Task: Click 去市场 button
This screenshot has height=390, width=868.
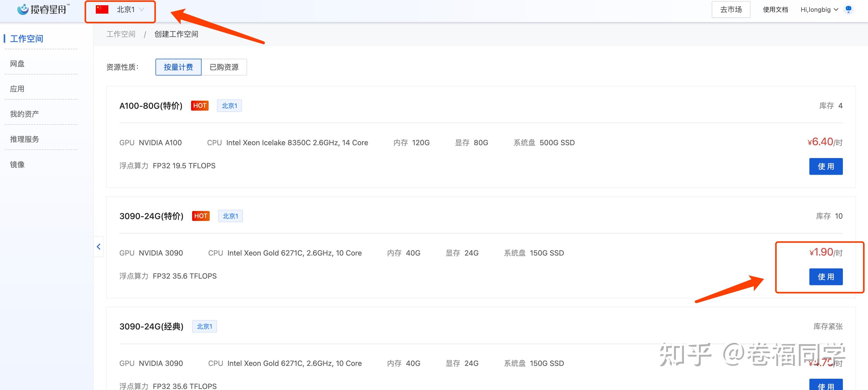Action: point(731,10)
